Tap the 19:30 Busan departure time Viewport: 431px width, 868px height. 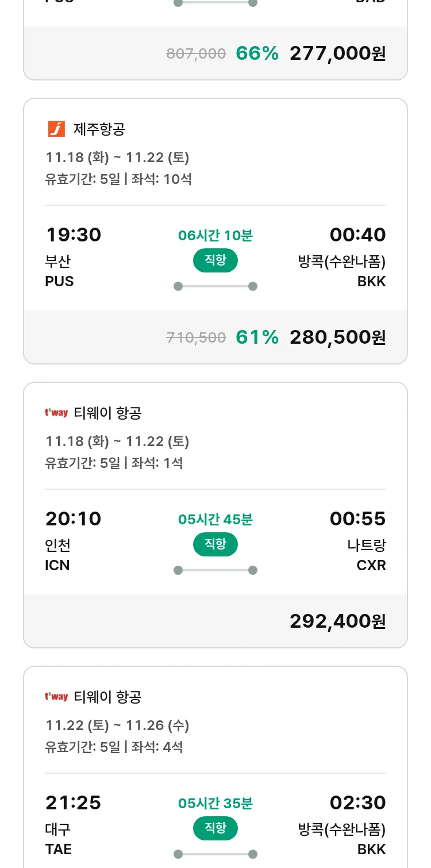[73, 235]
